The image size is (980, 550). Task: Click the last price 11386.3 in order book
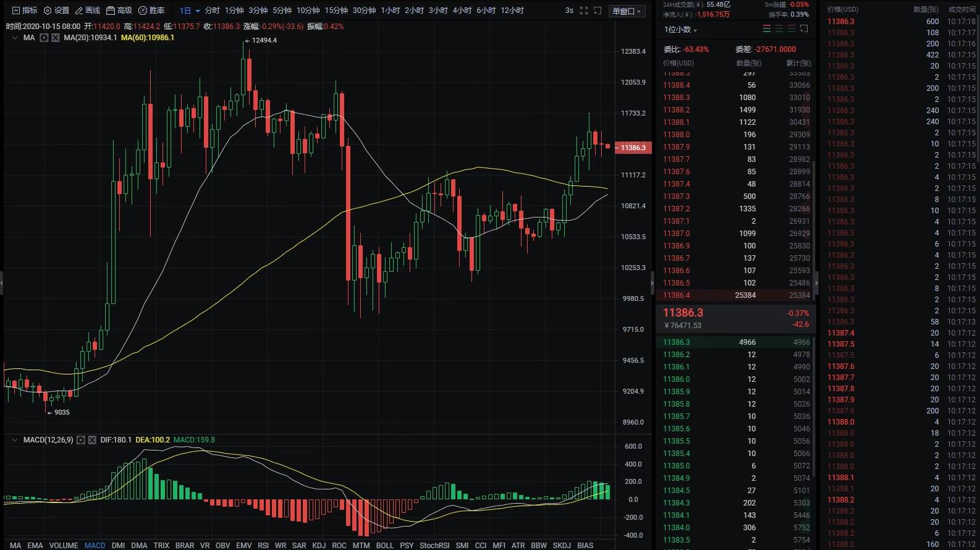coord(683,313)
